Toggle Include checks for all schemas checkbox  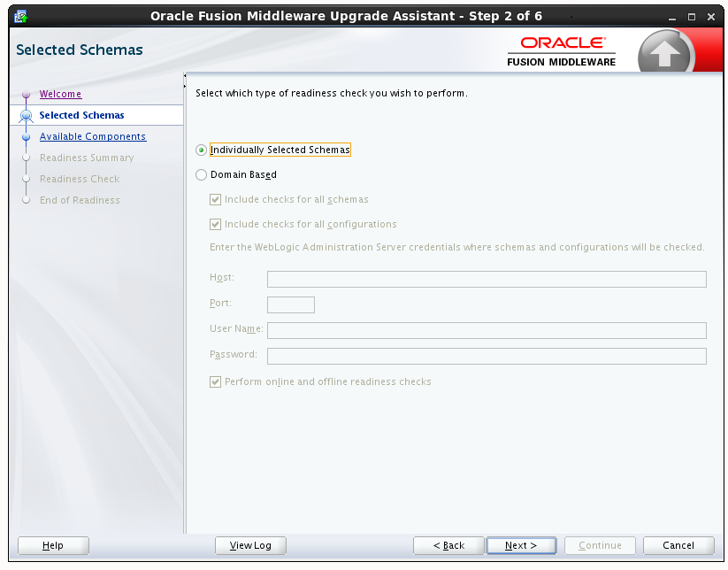tap(215, 200)
